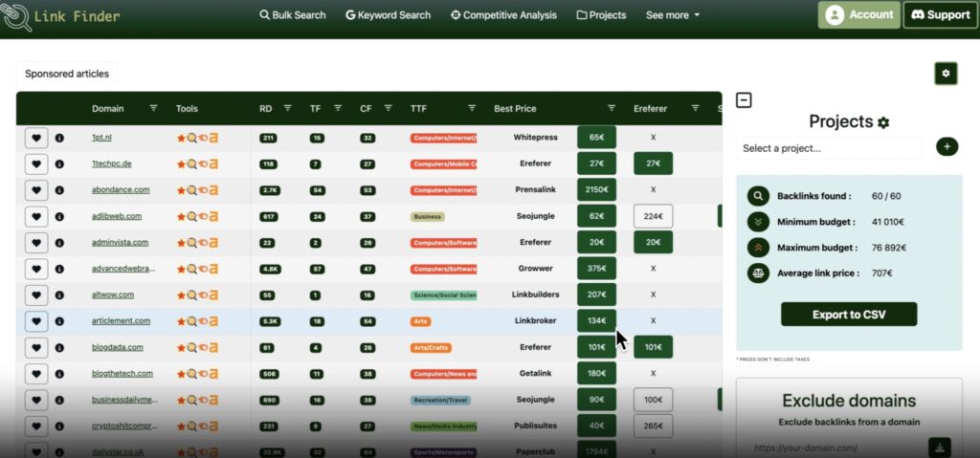
Task: Click info icon beside articlement.com
Action: (x=59, y=321)
